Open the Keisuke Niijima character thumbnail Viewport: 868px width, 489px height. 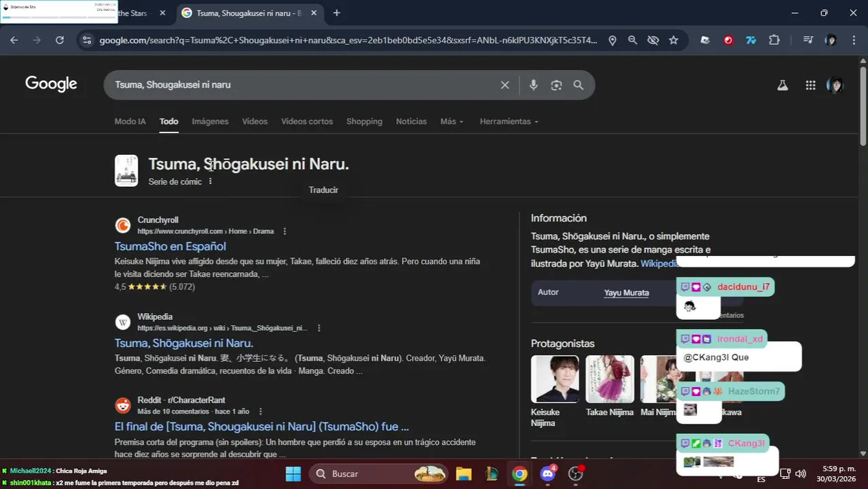pos(555,379)
